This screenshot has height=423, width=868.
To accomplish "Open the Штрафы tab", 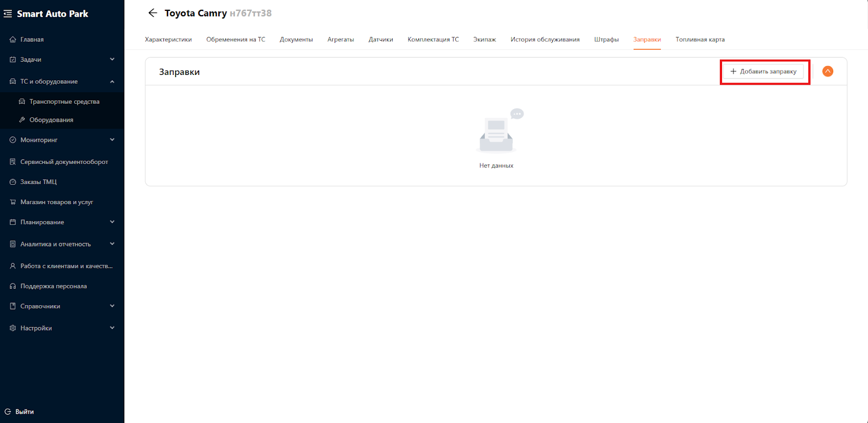I will pos(606,40).
